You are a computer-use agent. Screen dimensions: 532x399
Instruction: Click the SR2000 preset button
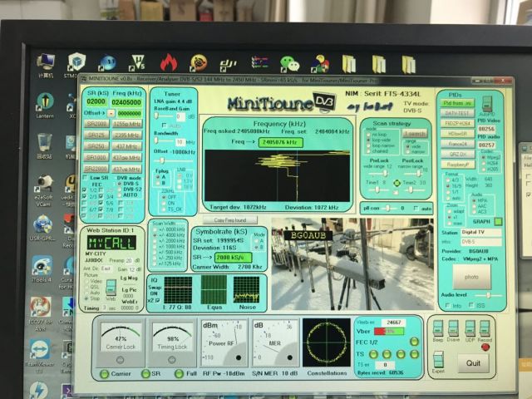(96, 124)
